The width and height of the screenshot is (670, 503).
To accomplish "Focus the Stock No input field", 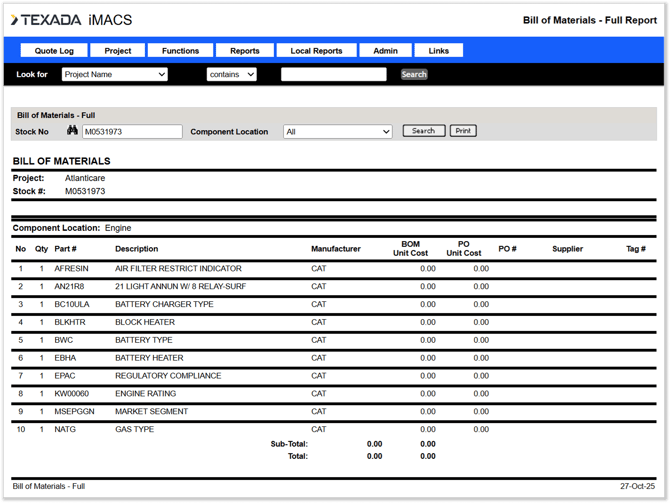I will click(x=132, y=132).
